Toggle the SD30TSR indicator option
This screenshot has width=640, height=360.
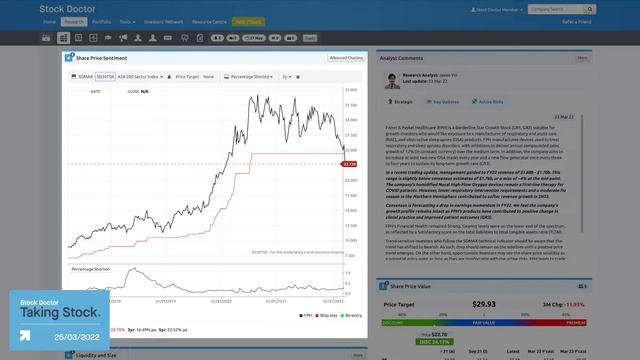105,77
